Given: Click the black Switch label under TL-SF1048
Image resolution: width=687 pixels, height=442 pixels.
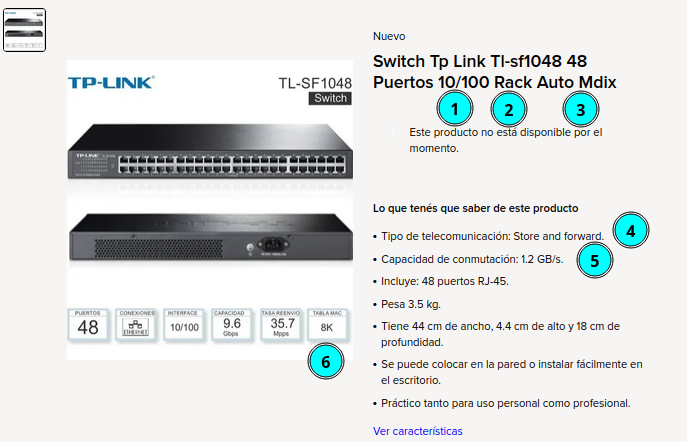Looking at the screenshot, I should [x=330, y=98].
